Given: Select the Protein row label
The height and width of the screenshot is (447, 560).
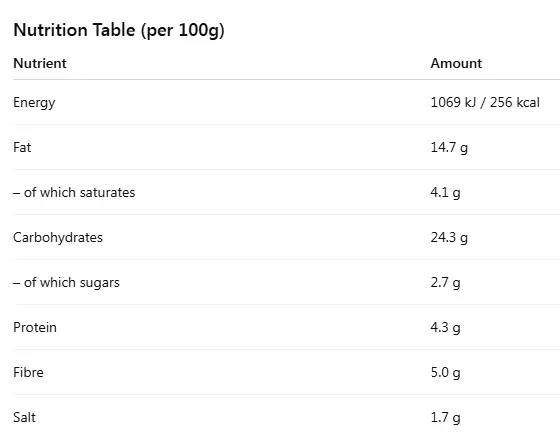Looking at the screenshot, I should coord(35,327).
